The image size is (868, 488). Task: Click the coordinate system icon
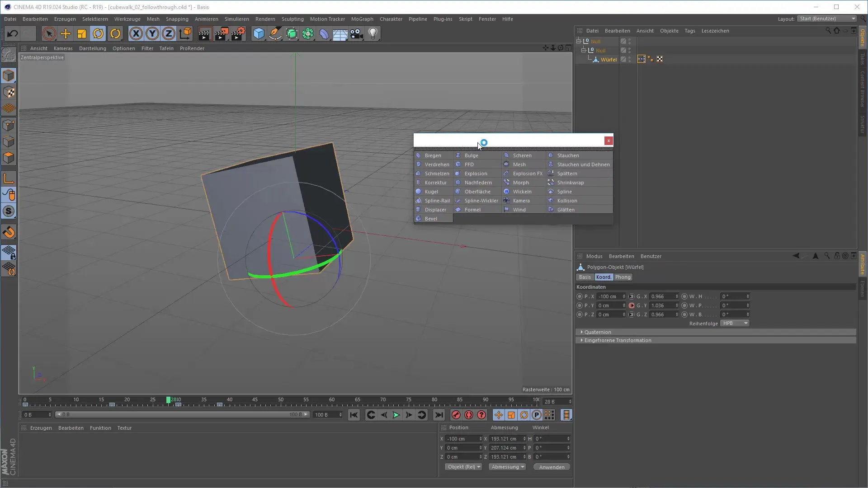click(185, 33)
